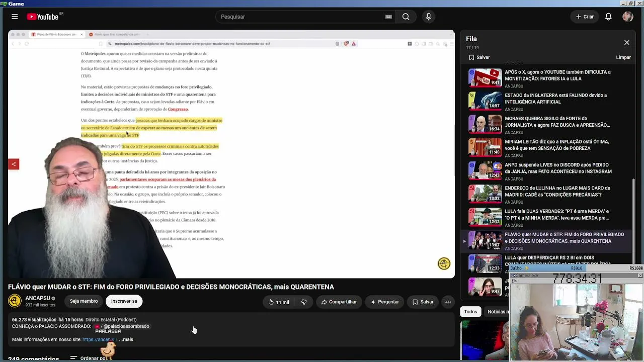
Task: Click the Game window title bar icon
Action: [x=4, y=4]
